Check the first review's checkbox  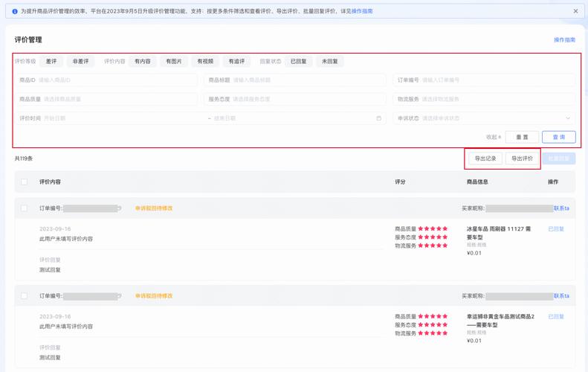25,208
